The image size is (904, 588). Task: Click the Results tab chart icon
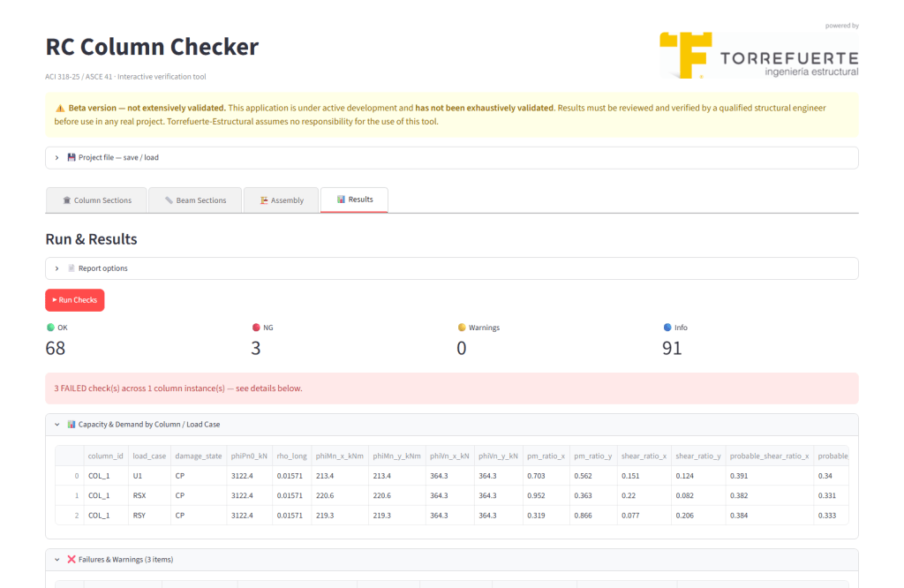342,199
